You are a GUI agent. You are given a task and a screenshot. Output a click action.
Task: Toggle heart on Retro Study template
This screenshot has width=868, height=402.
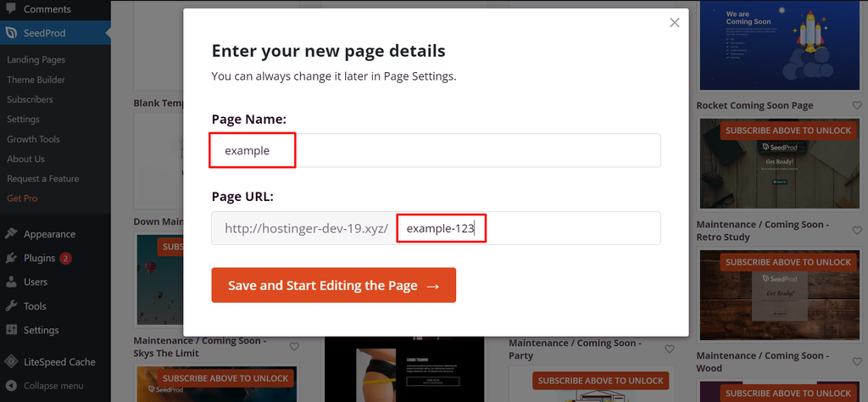857,231
